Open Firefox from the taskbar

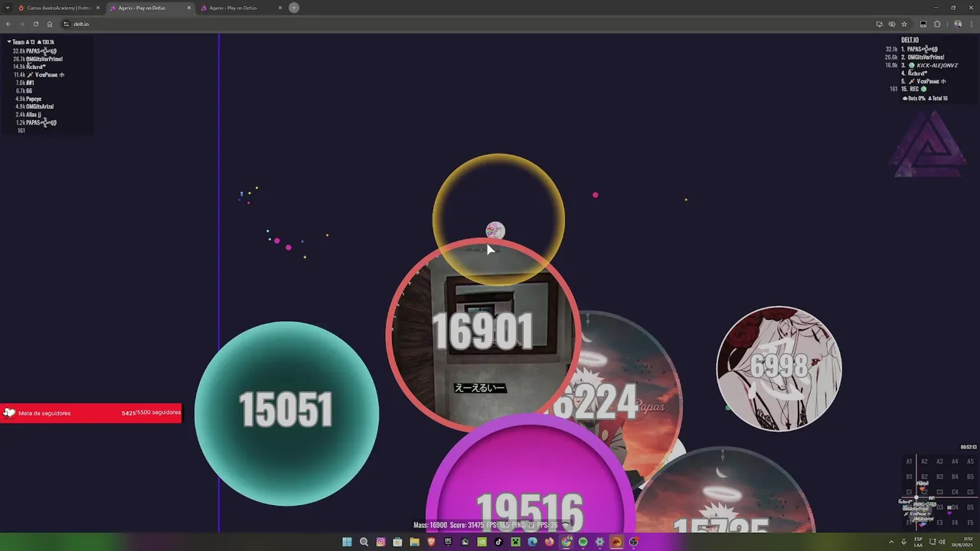549,542
